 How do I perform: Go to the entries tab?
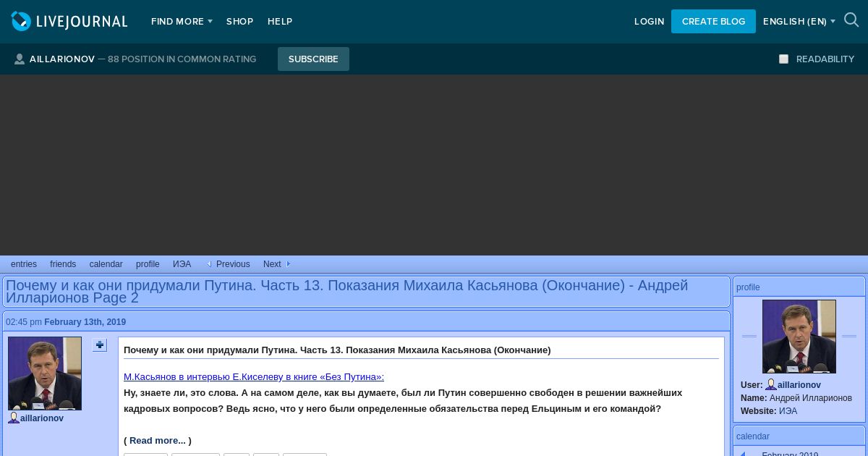pyautogui.click(x=24, y=264)
